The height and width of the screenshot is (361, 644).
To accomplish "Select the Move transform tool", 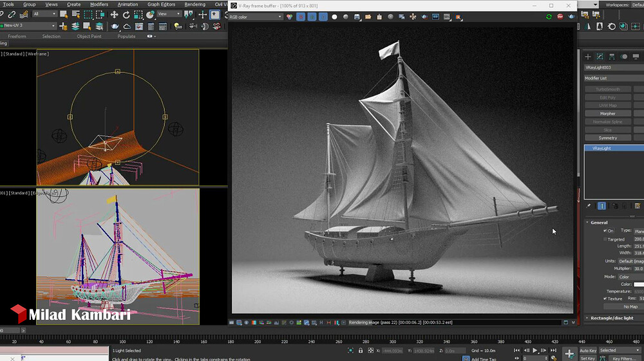I will tap(114, 14).
